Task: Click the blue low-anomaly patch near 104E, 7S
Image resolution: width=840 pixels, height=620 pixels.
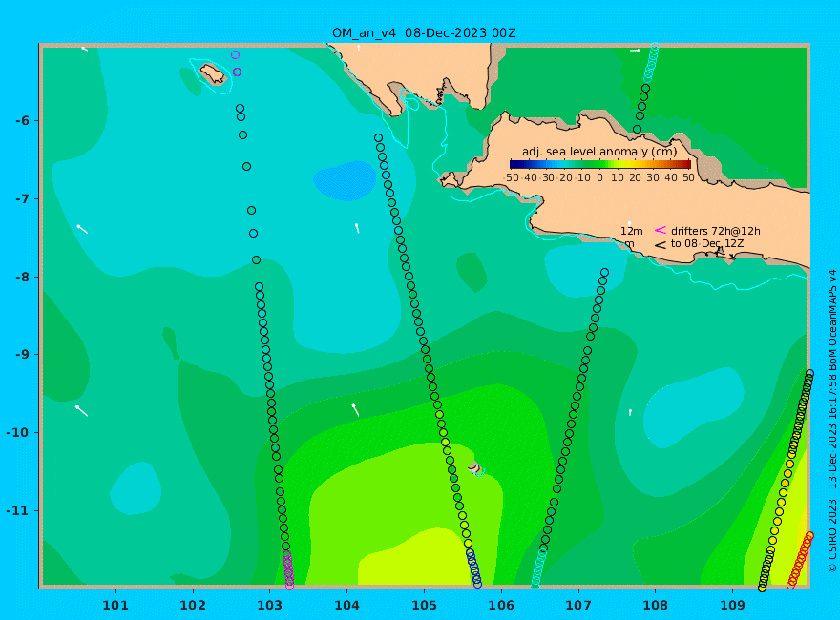Action: tap(345, 181)
